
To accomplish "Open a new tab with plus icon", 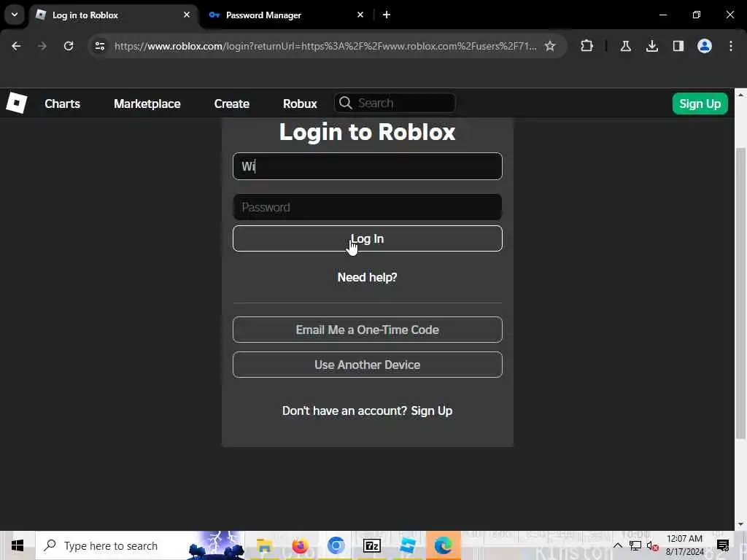I will (387, 15).
